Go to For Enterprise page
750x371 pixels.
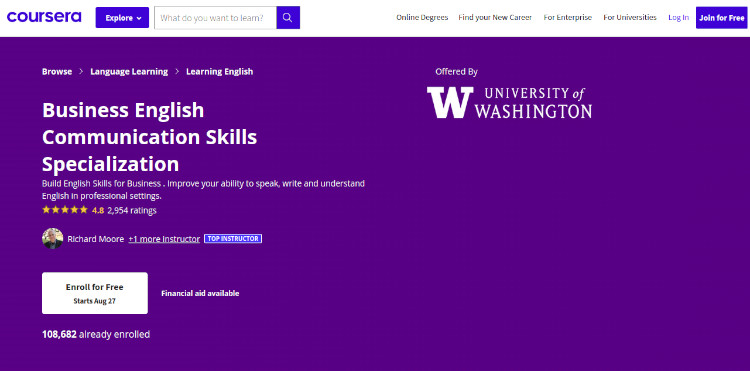coord(567,18)
